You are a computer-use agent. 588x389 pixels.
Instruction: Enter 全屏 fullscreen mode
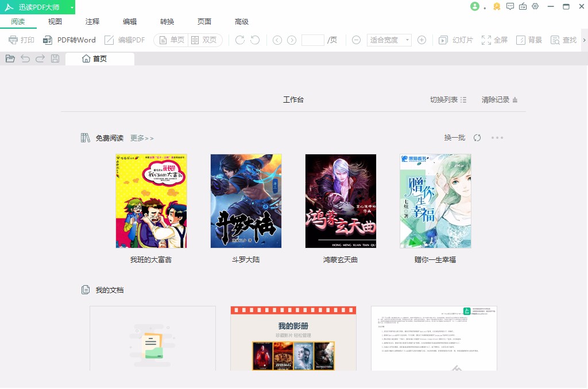point(494,40)
